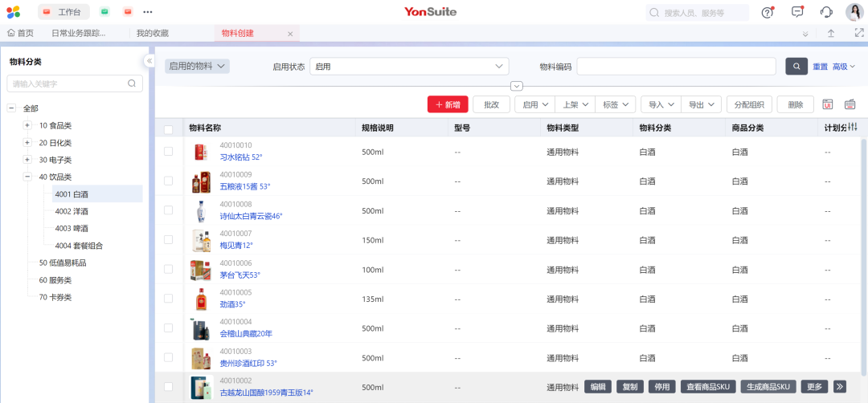Click the product image of 劲酒35°

pos(201,299)
